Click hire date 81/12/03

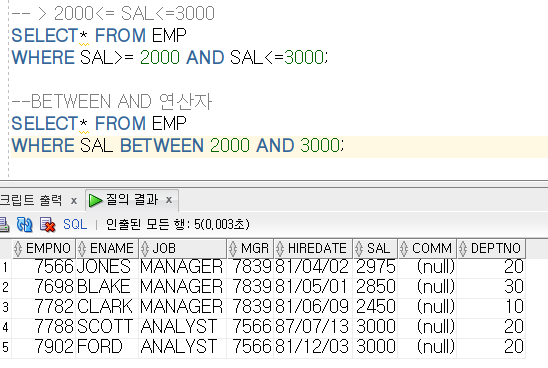[312, 347]
